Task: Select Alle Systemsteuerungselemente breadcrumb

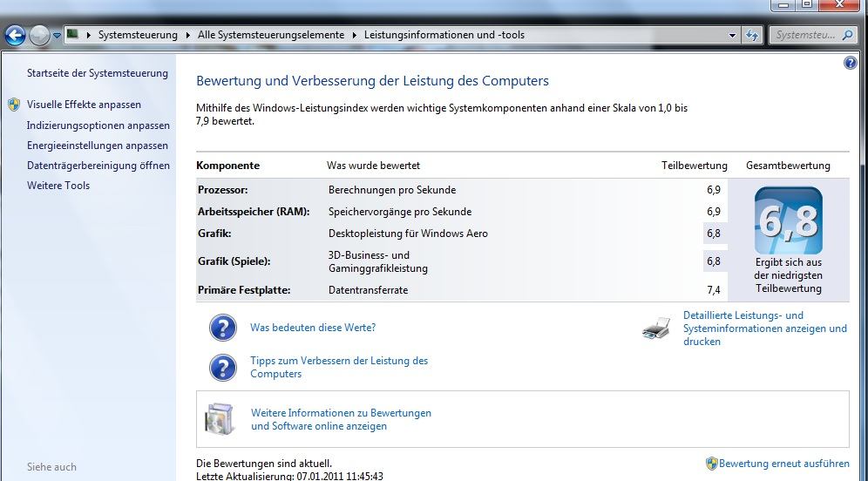Action: pos(271,35)
